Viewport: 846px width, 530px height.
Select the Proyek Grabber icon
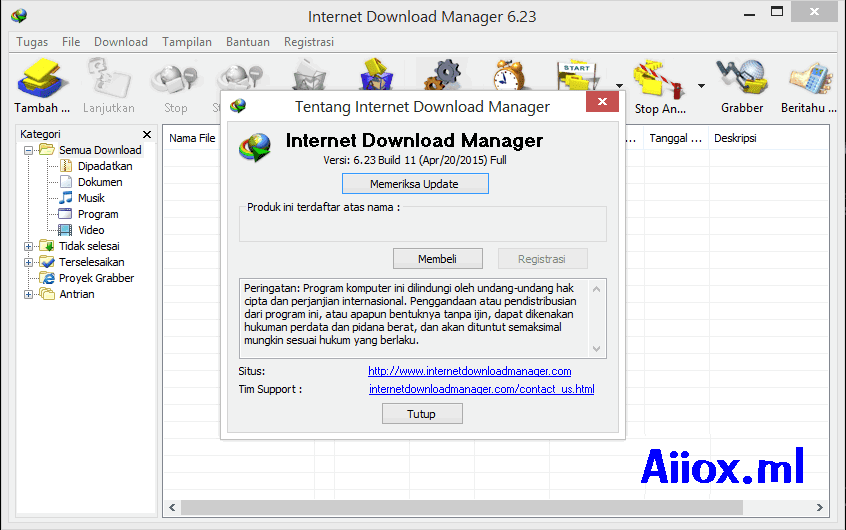[x=47, y=278]
